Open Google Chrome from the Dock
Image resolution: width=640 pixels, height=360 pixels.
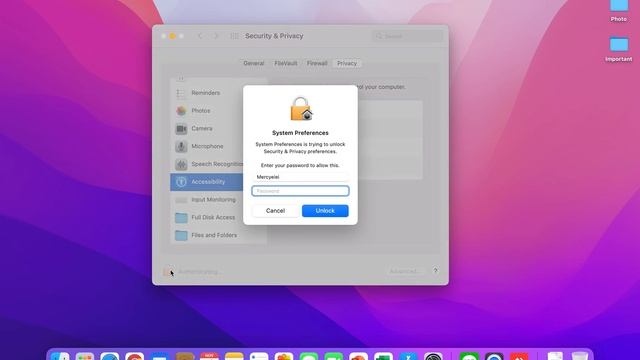135,356
